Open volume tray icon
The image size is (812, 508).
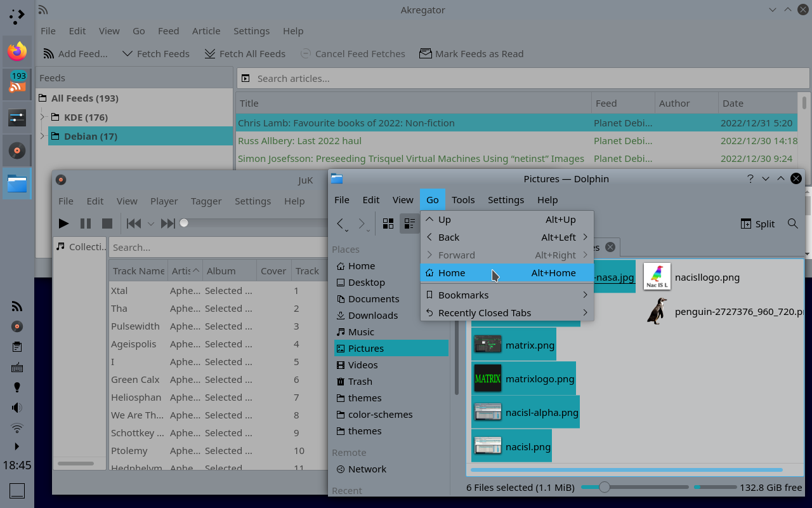tap(17, 408)
